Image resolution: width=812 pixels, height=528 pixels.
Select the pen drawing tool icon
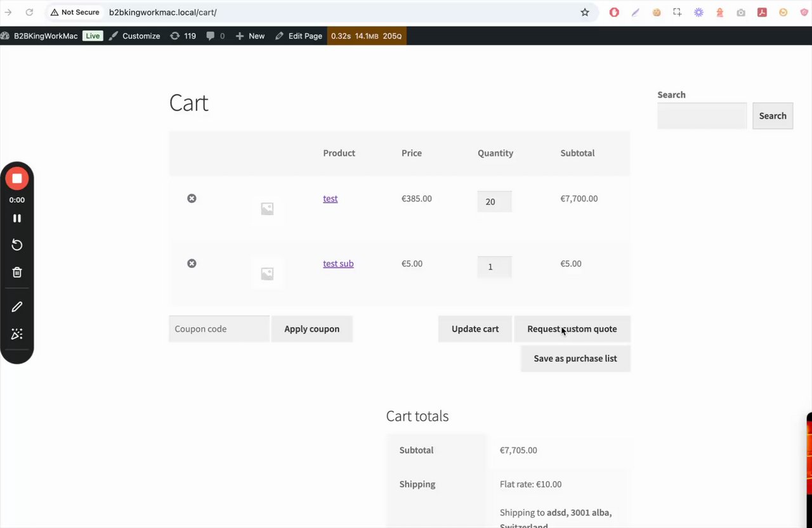point(17,307)
